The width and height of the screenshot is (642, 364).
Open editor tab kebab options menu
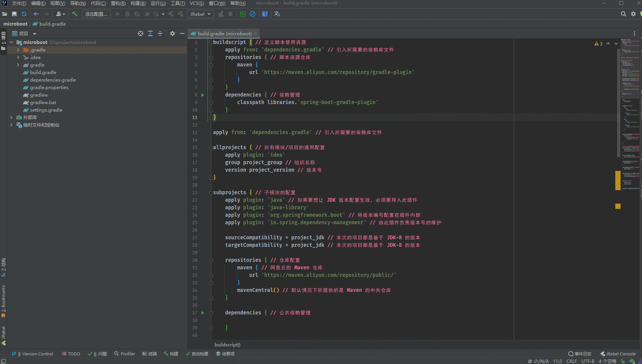pos(634,33)
